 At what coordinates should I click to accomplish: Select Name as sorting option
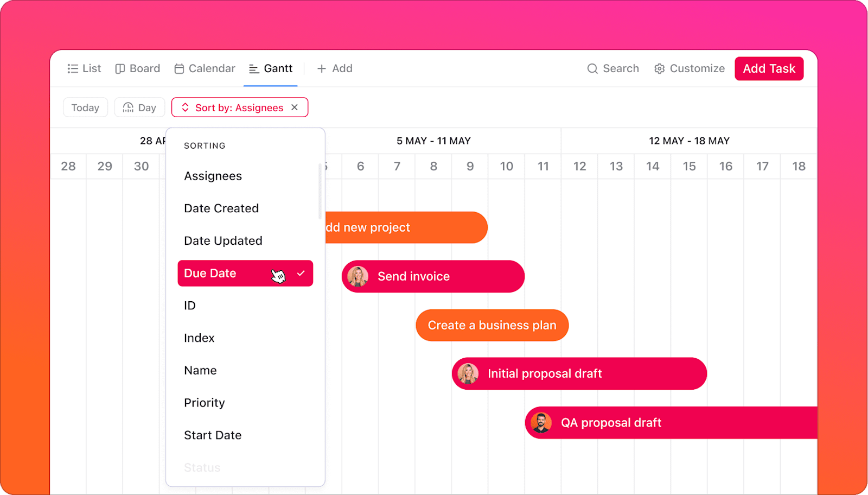pos(200,370)
